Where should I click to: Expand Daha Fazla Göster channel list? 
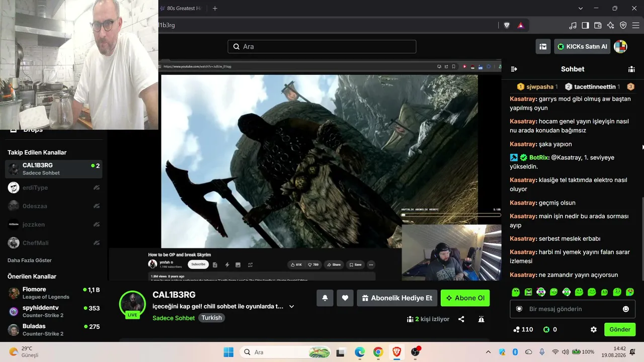click(30, 260)
